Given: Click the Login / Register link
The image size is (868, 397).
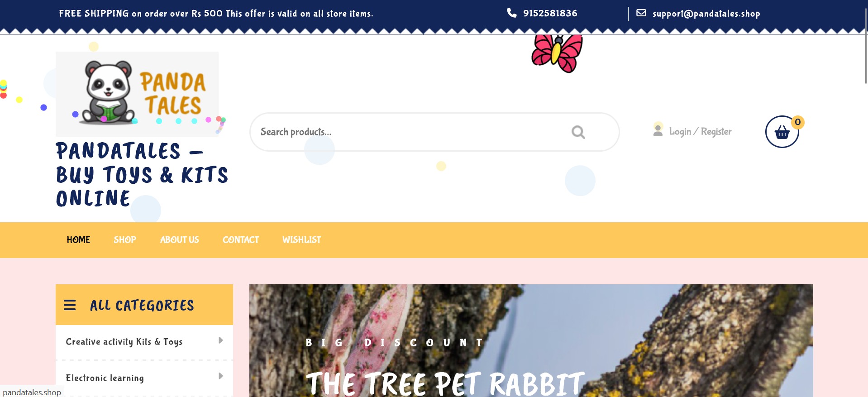Looking at the screenshot, I should click(700, 132).
